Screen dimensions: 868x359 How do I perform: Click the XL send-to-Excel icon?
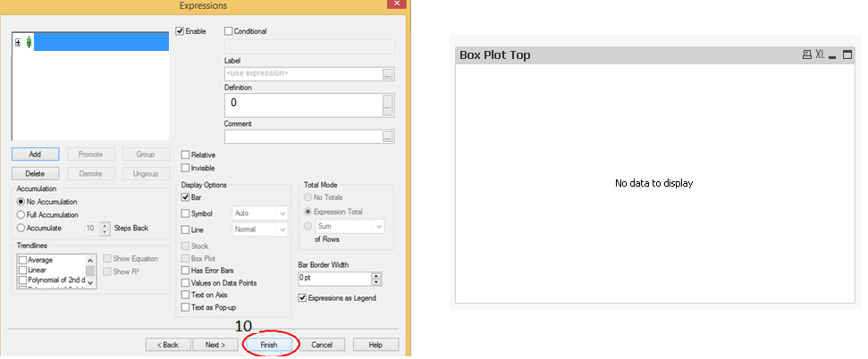coord(820,55)
